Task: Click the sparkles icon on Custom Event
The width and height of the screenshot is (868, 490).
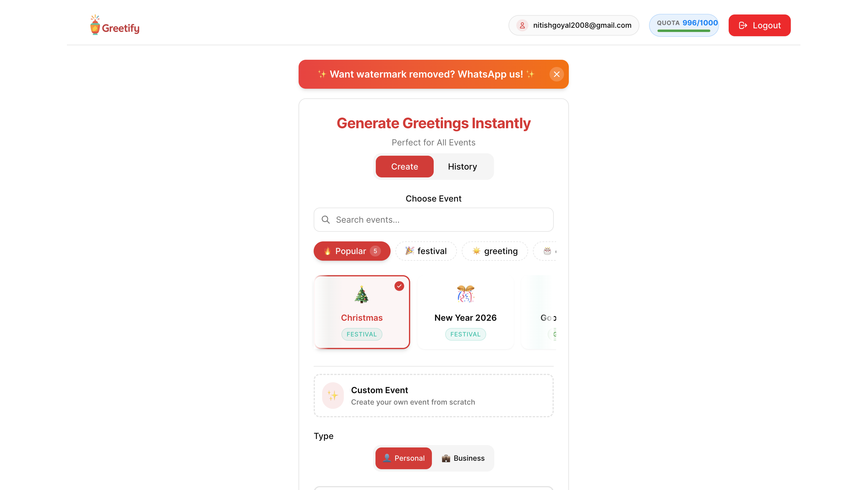Action: [333, 396]
